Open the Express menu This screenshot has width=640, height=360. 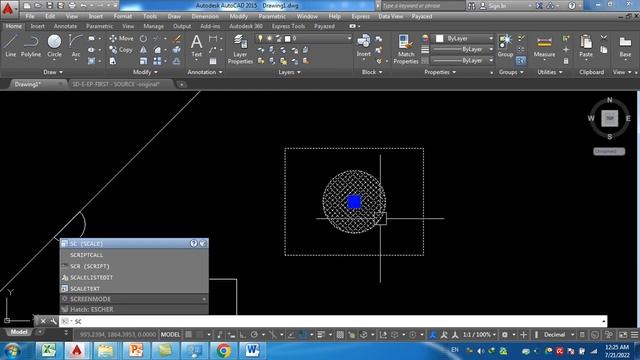click(360, 16)
